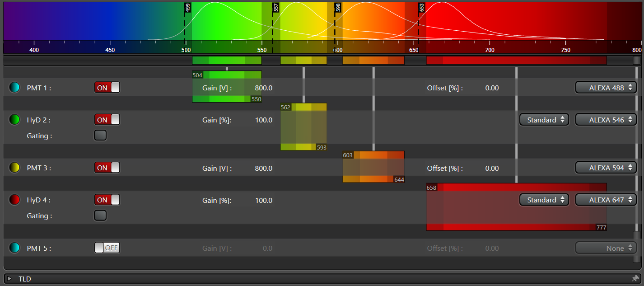
Task: Turn off the PMT 1 detector switch
Action: (107, 88)
